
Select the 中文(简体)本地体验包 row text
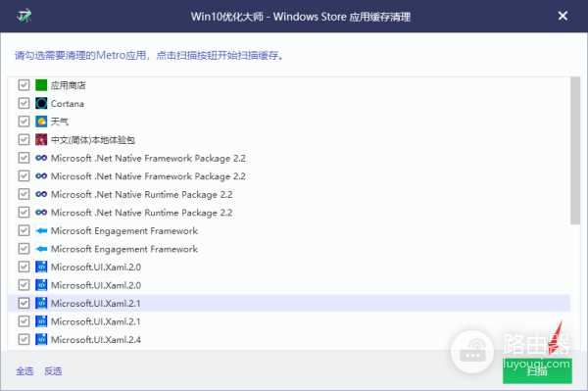[93, 140]
